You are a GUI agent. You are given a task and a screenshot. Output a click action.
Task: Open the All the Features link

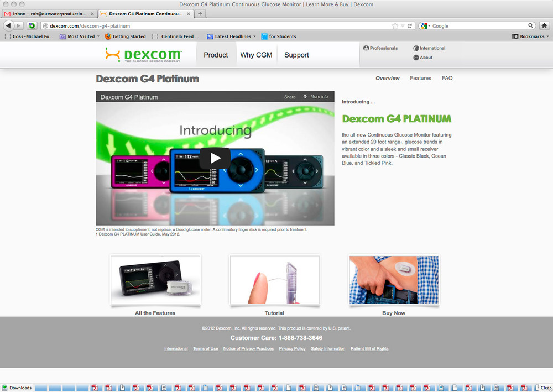[x=155, y=313]
